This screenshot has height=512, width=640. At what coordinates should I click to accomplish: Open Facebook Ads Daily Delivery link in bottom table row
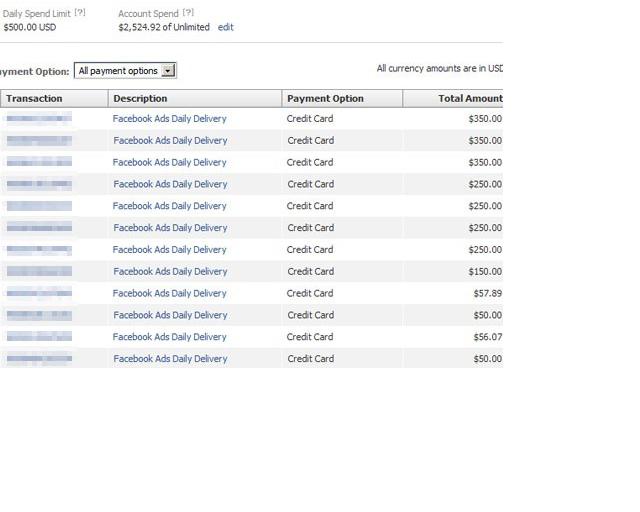170,359
